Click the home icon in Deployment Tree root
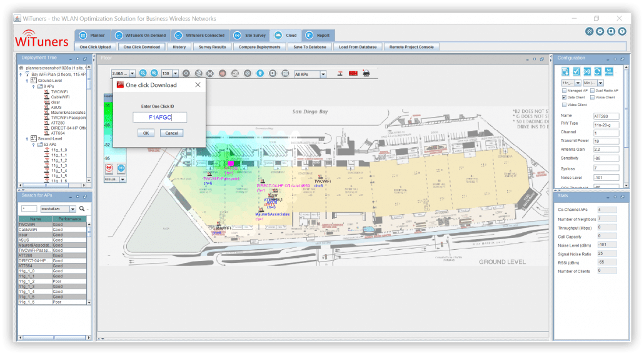The width and height of the screenshot is (644, 355). tap(21, 68)
